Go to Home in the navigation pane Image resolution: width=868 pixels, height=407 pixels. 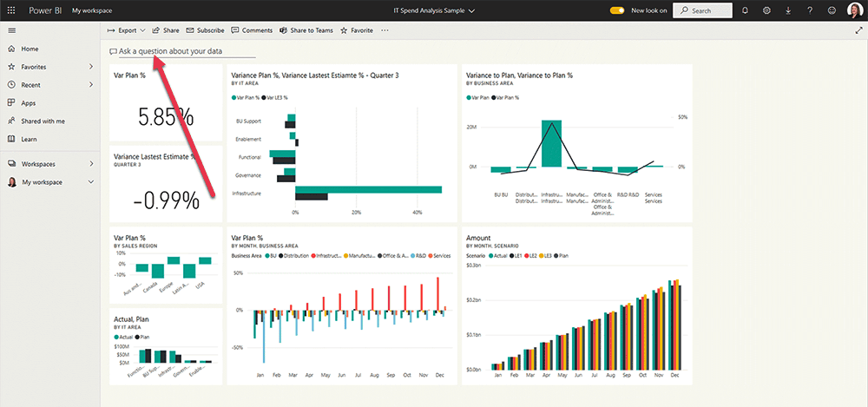[30, 49]
